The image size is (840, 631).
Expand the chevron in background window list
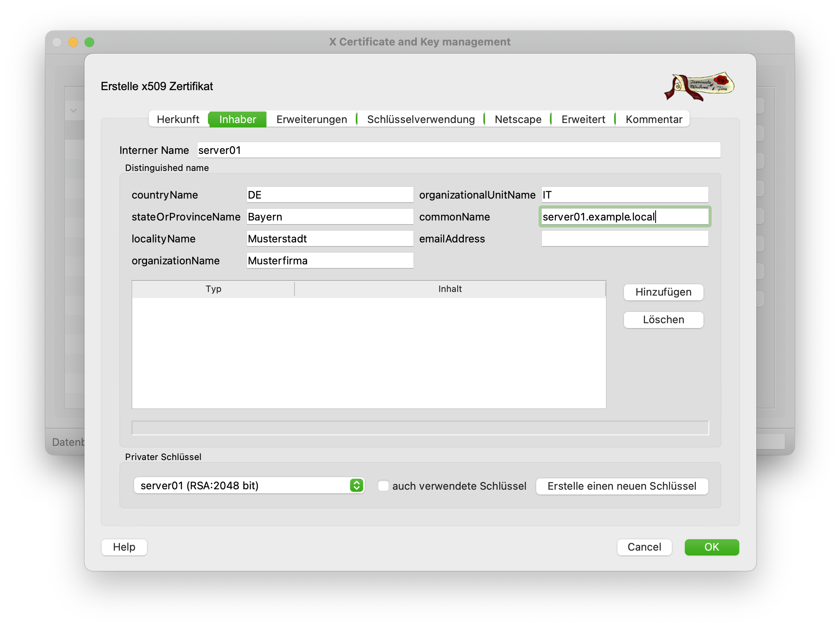(74, 110)
